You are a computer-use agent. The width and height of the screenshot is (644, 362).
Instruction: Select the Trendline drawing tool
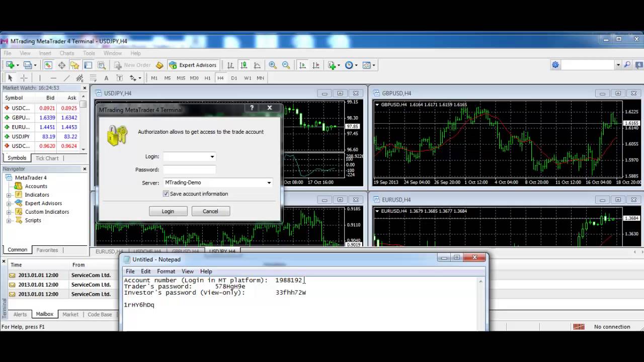pyautogui.click(x=66, y=78)
